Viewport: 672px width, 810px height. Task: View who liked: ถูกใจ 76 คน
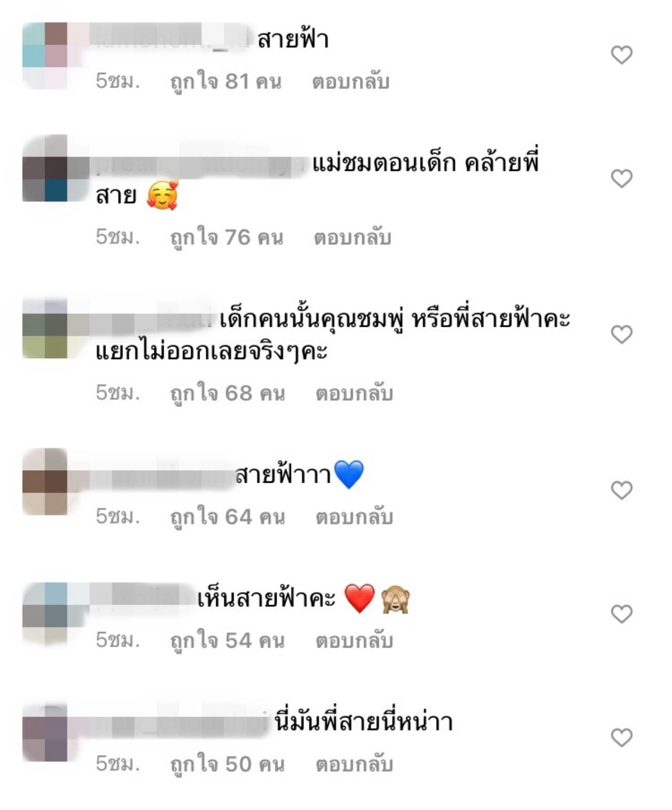227,238
